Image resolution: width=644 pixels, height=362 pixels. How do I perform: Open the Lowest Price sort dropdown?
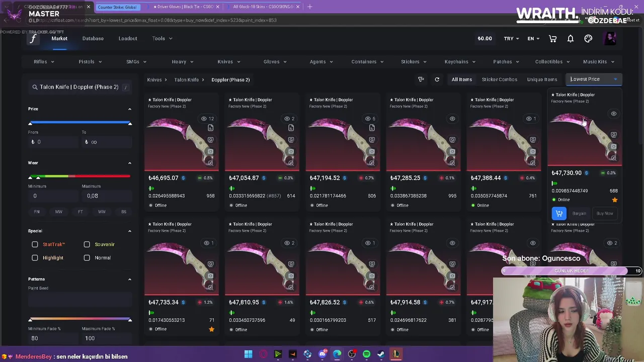pos(594,79)
